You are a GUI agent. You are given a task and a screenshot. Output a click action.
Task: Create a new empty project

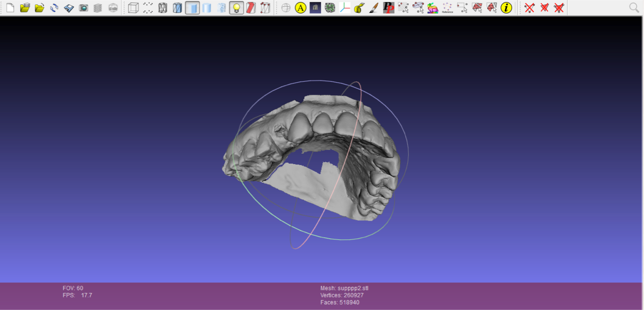(x=9, y=8)
